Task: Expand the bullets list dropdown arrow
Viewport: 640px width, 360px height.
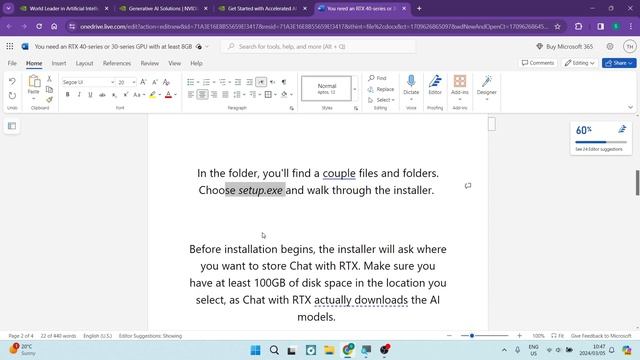Action: [x=198, y=82]
